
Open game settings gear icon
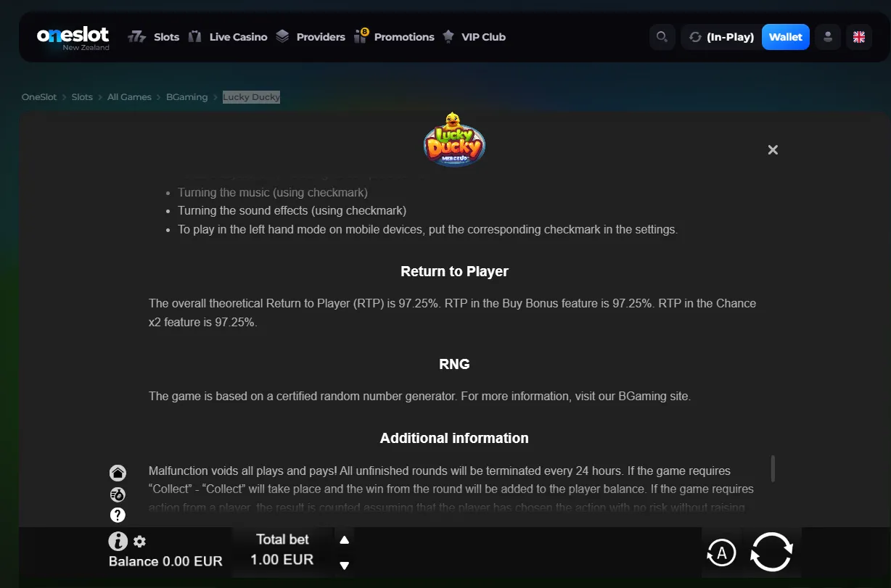(x=140, y=542)
